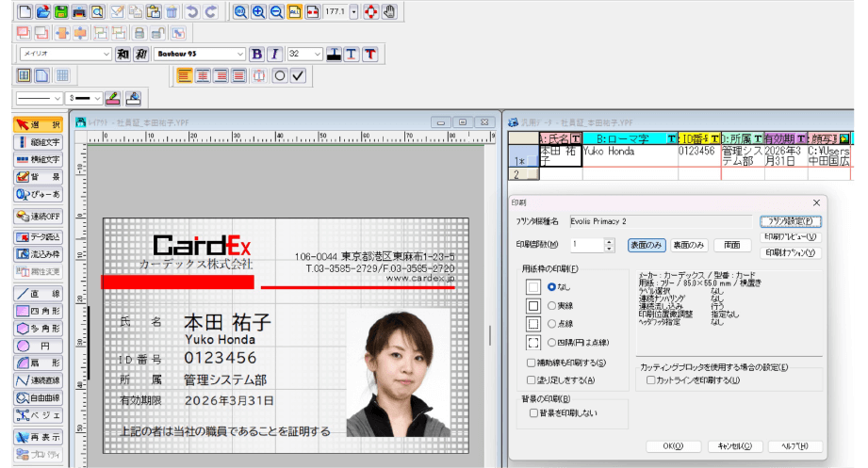
Task: Select the 直線 straight line tool
Action: [39, 294]
